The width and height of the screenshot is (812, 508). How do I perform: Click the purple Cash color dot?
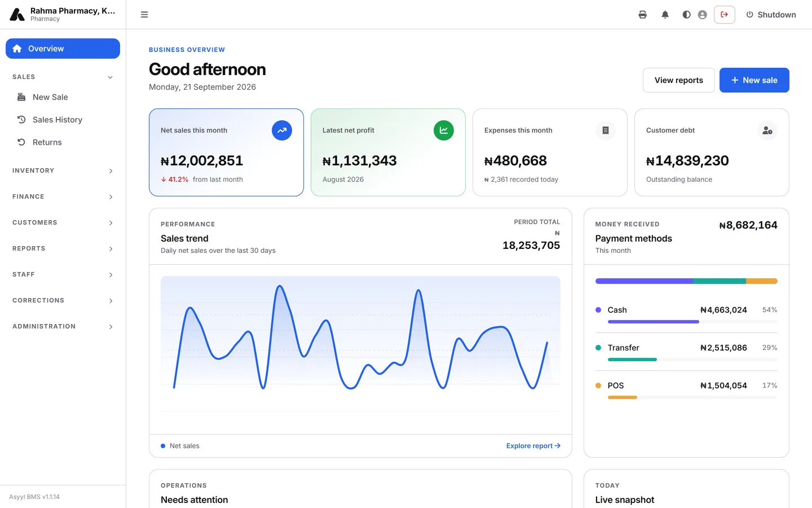click(598, 310)
